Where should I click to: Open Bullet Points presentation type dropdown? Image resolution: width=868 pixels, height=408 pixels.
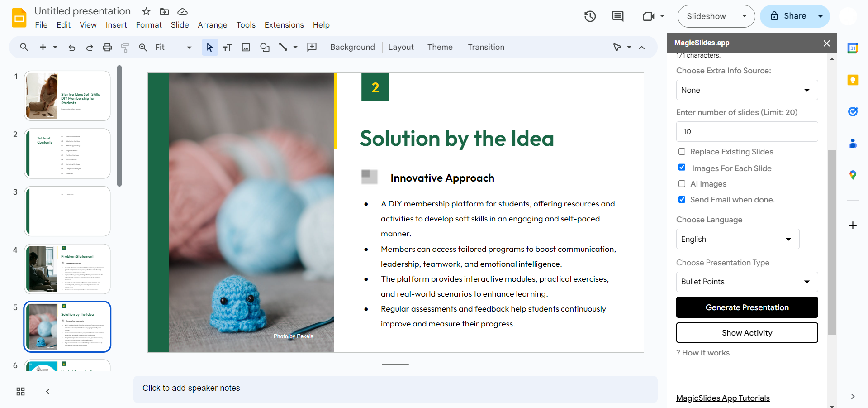(746, 282)
